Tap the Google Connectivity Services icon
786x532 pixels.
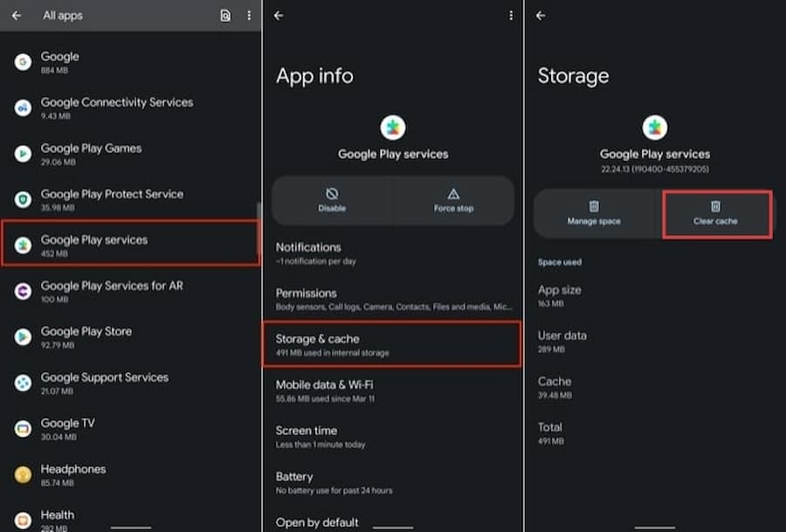pos(23,107)
